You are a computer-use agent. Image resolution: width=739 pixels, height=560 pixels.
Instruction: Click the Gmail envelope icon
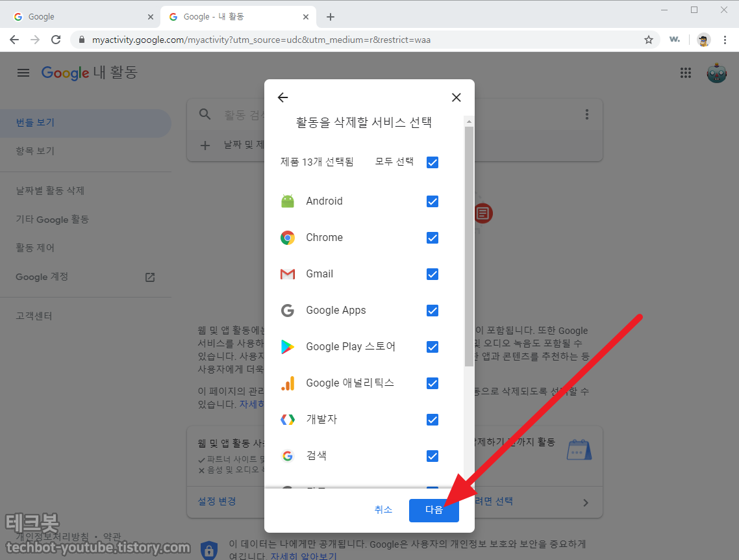tap(288, 274)
